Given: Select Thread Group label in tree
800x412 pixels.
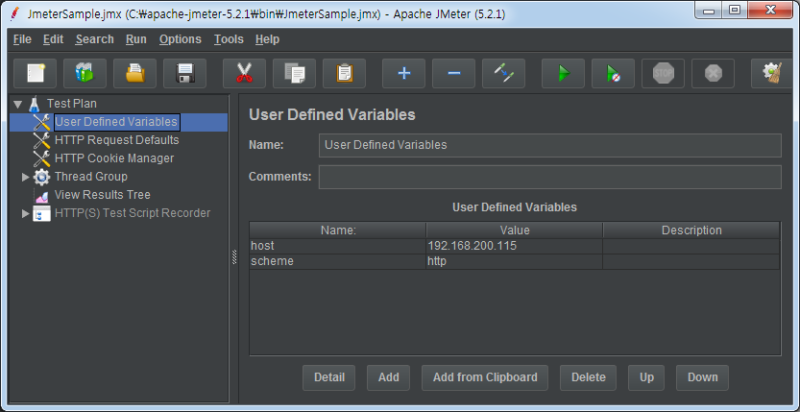Looking at the screenshot, I should [x=91, y=177].
